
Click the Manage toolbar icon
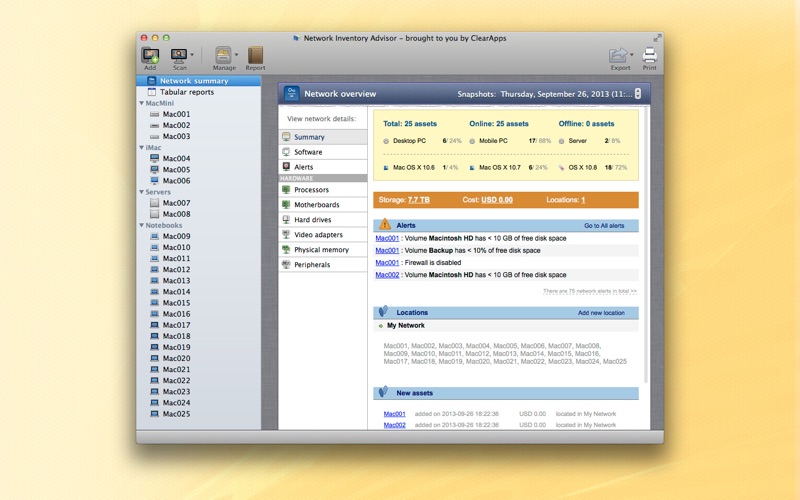click(x=222, y=55)
